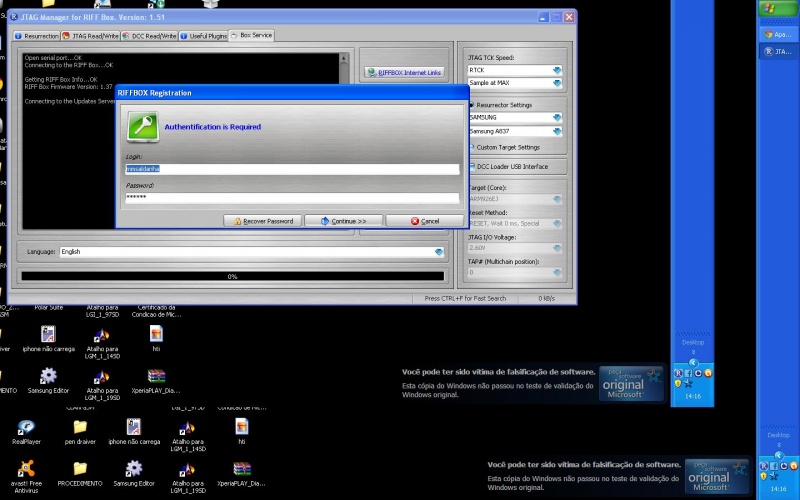Screen dimensions: 800x500
Task: Select the Box Service tab
Action: [252, 35]
